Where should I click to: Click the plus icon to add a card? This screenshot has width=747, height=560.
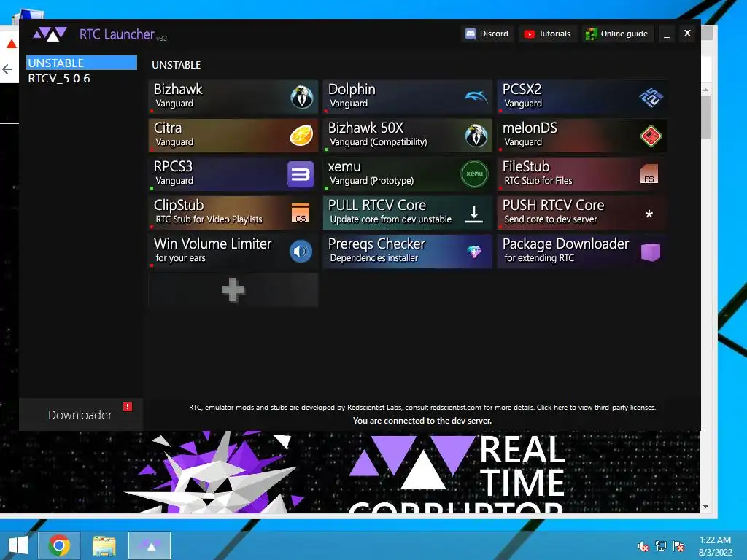(x=233, y=290)
